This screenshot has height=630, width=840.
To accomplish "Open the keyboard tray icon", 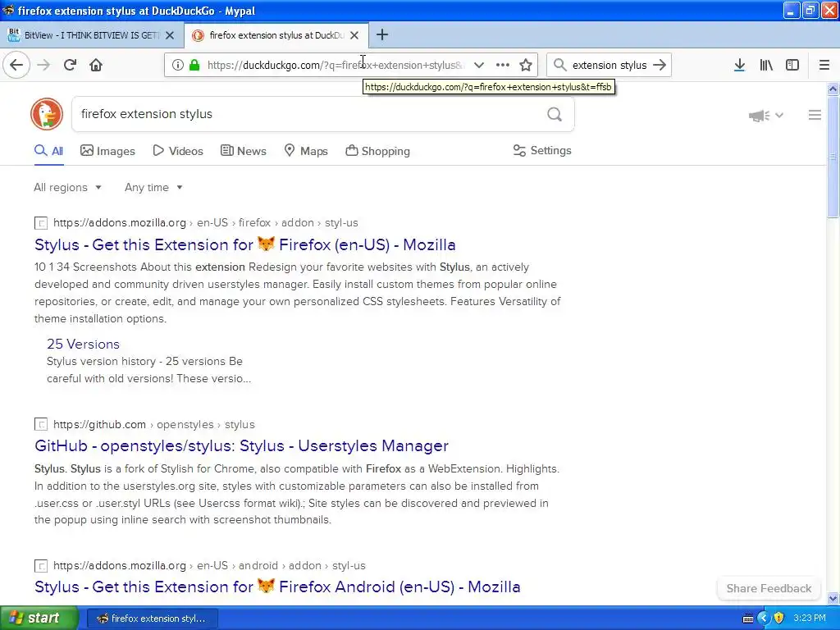I will (x=748, y=619).
